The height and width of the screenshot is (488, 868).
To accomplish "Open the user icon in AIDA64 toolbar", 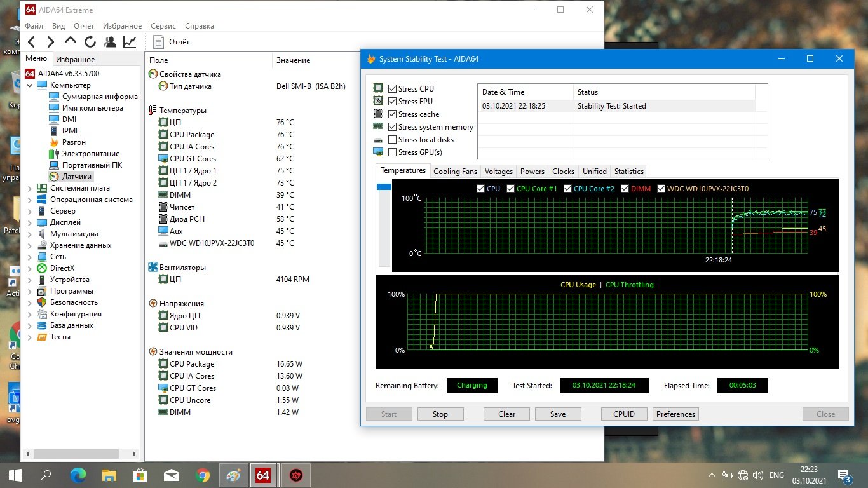I will click(x=110, y=42).
